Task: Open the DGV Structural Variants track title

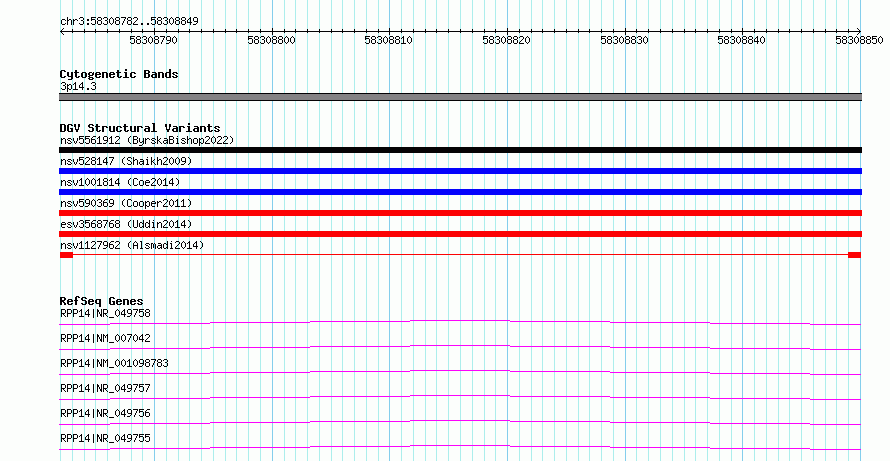Action: (140, 128)
